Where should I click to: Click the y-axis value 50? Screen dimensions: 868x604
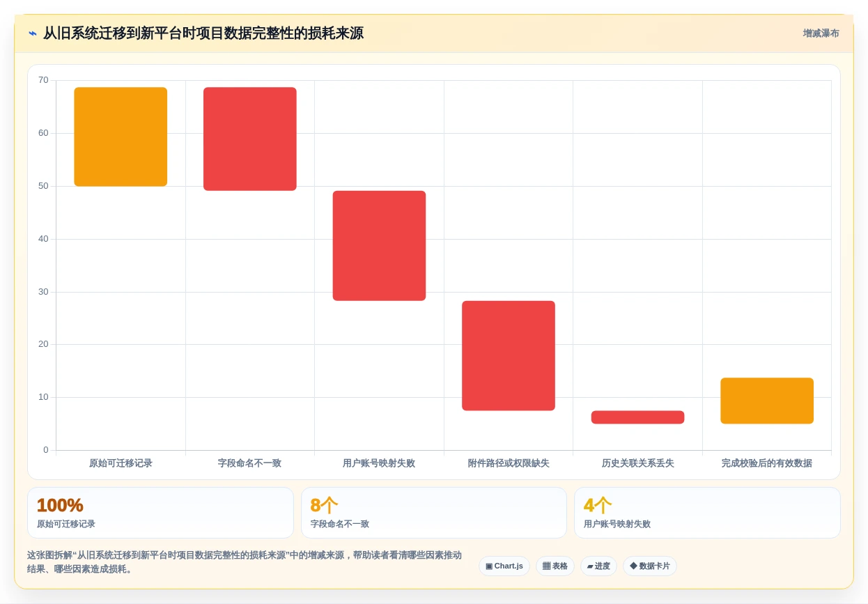point(43,186)
